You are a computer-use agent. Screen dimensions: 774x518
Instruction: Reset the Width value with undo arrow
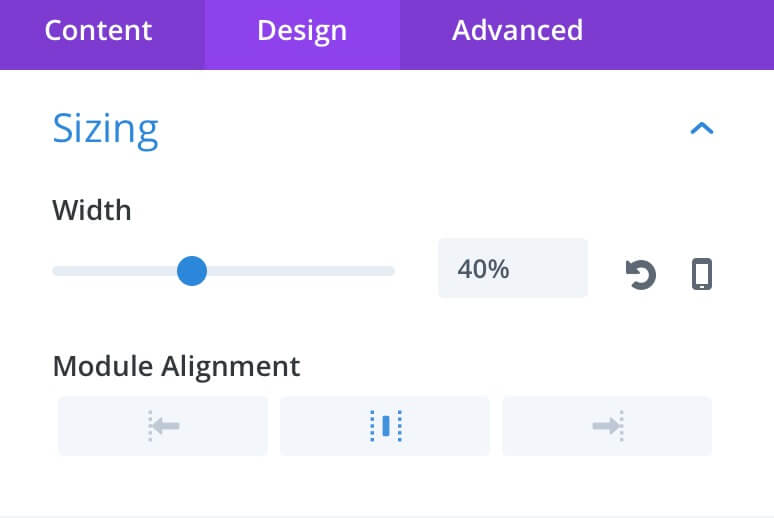[x=641, y=274]
